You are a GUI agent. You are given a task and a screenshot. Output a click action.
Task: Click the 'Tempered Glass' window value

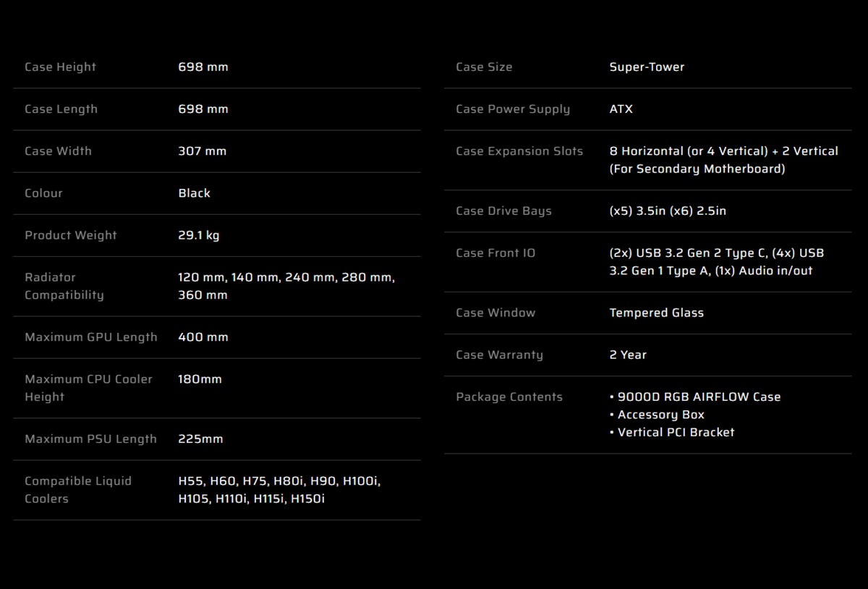657,313
